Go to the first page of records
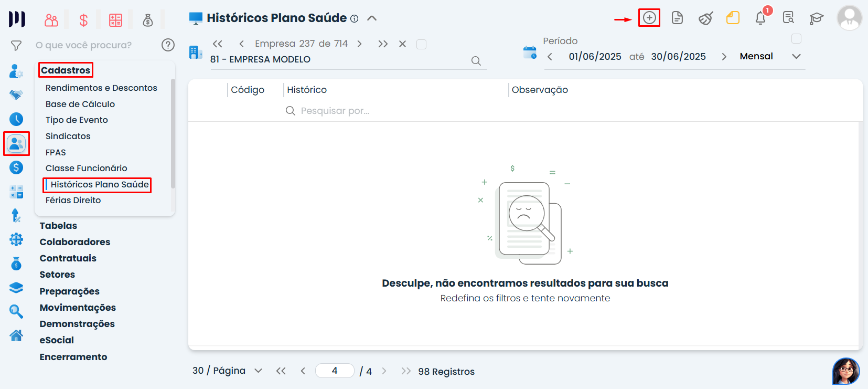This screenshot has height=389, width=868. pos(281,371)
